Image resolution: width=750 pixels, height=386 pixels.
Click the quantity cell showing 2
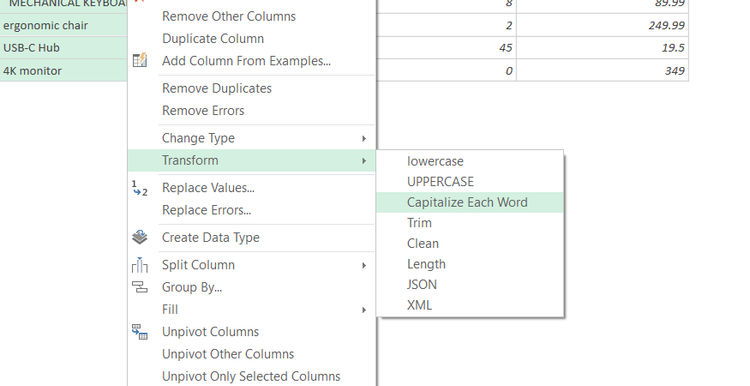click(446, 25)
